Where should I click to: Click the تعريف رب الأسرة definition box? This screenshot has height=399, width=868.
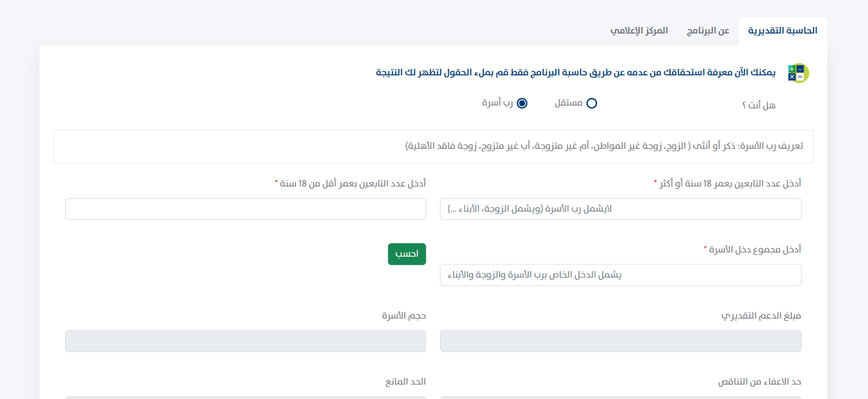pyautogui.click(x=433, y=146)
